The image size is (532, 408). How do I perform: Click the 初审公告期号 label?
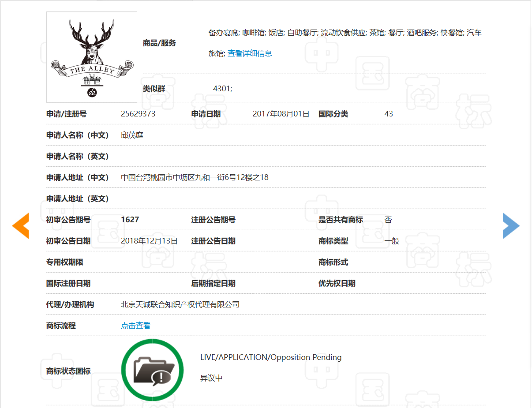68,220
